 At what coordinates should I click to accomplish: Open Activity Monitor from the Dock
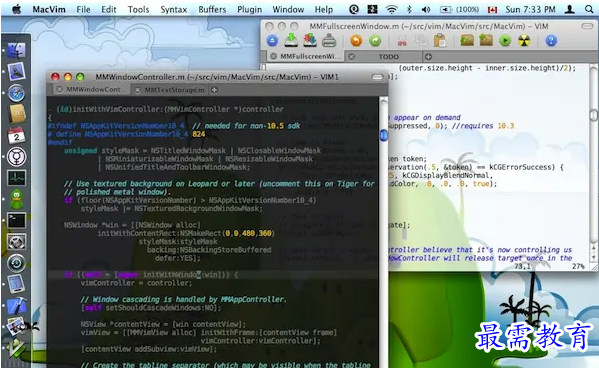(x=16, y=178)
